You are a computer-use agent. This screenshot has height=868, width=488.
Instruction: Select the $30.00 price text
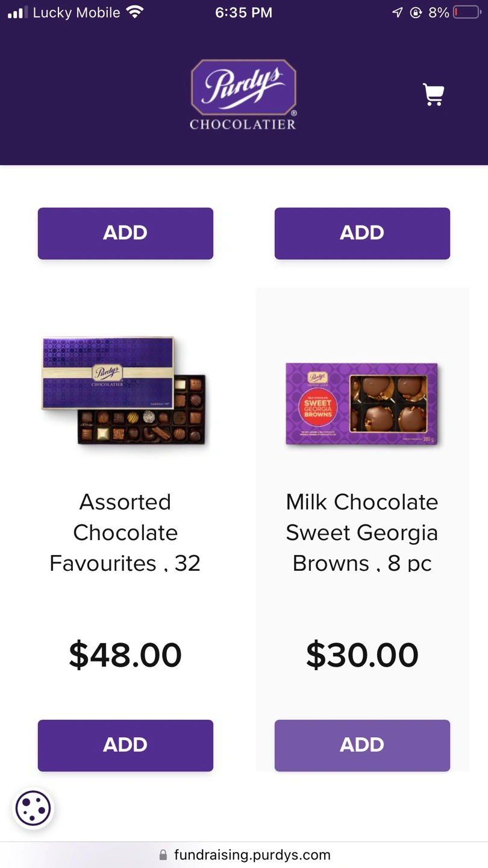[362, 655]
